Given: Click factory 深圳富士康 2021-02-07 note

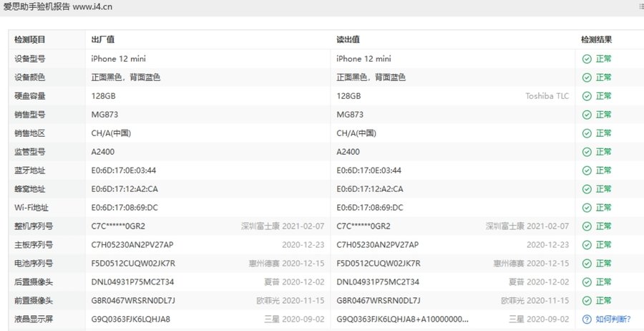Looking at the screenshot, I should pos(283,226).
